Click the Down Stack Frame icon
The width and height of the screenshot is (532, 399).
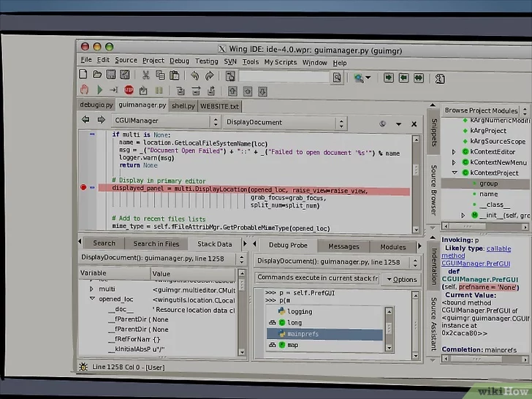[262, 91]
